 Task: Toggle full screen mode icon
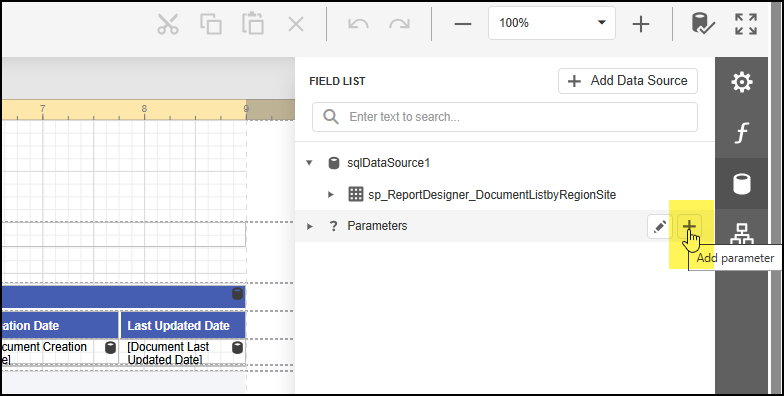click(x=746, y=24)
